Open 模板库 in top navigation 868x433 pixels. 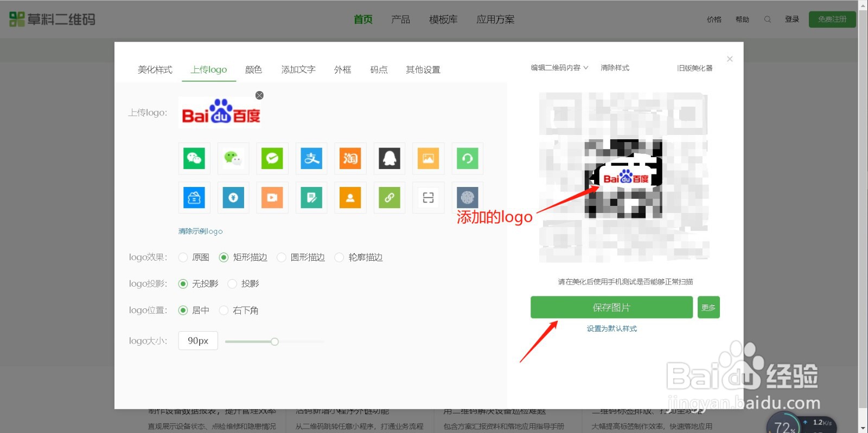tap(443, 20)
